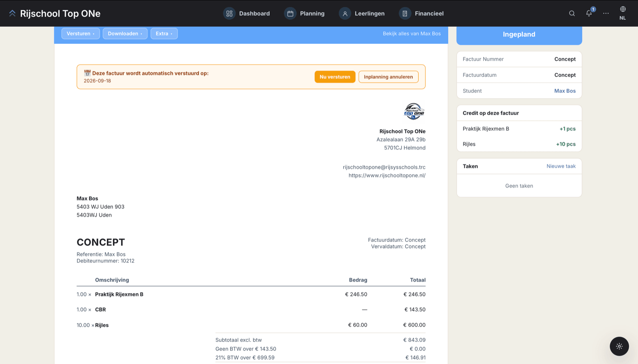This screenshot has height=364, width=638.
Task: Open student Max Bos link
Action: coord(565,91)
